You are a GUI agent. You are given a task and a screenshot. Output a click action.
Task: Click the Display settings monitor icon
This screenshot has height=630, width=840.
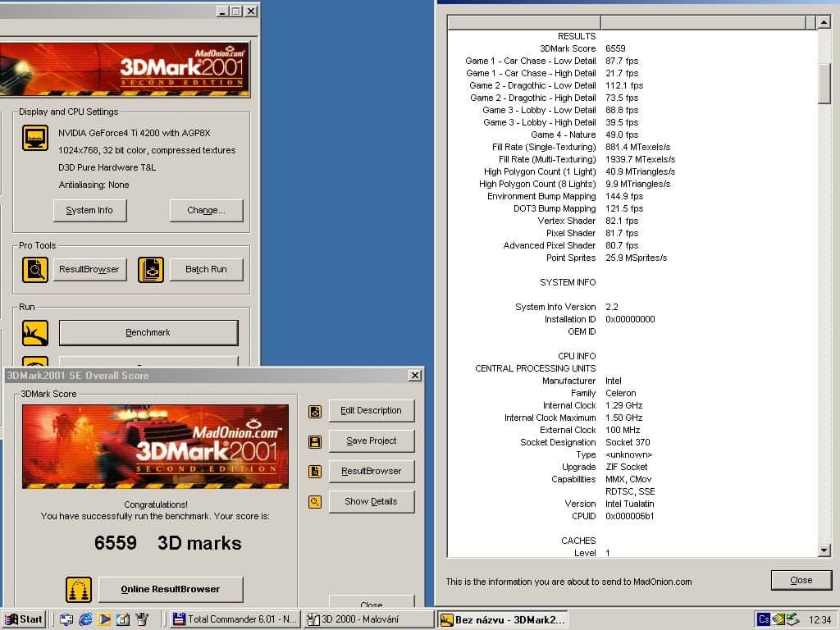35,138
